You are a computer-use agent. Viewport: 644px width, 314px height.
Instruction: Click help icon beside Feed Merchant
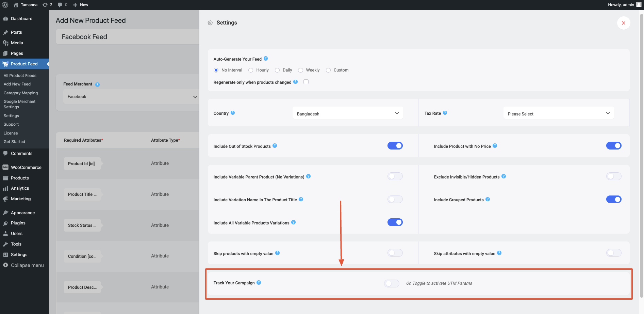(97, 84)
